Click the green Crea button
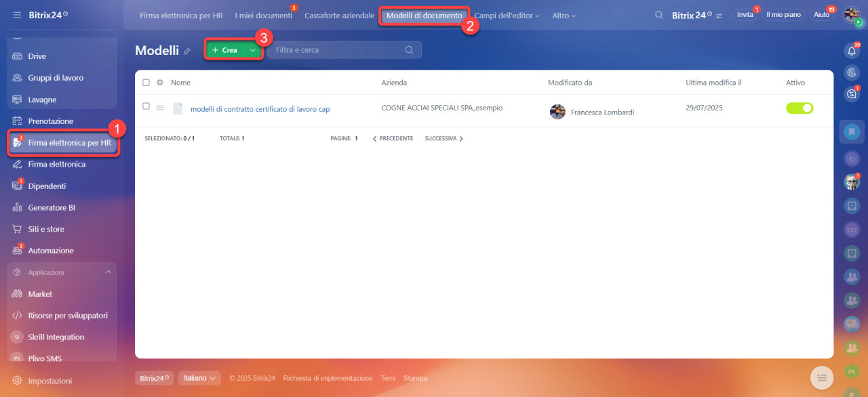Viewport: 868px width, 397px height. 225,50
